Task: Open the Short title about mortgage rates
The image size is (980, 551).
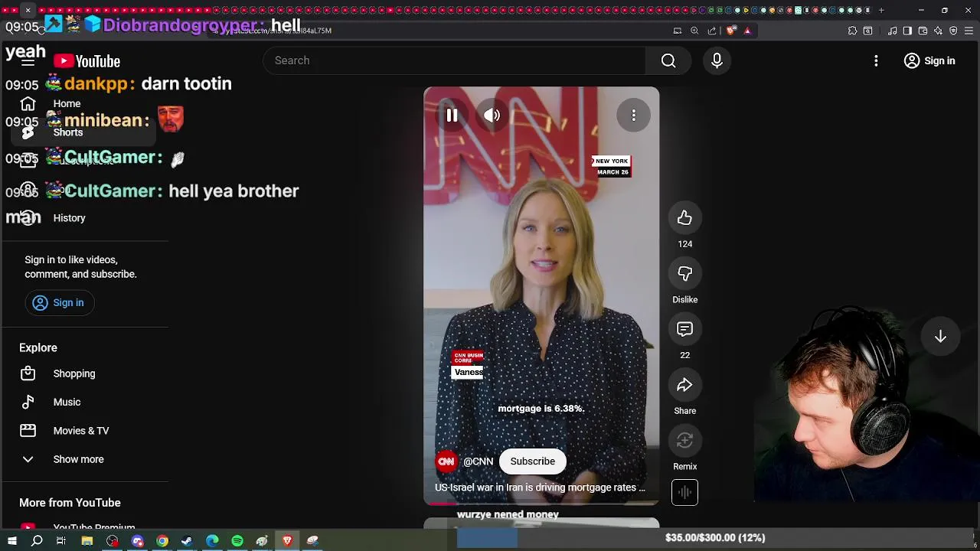Action: point(540,487)
